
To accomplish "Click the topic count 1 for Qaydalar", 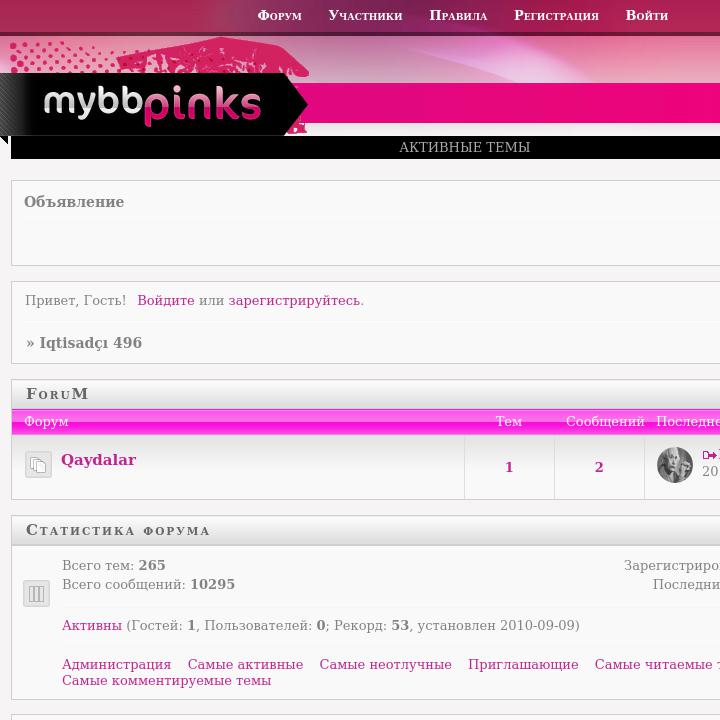I will click(x=509, y=467).
